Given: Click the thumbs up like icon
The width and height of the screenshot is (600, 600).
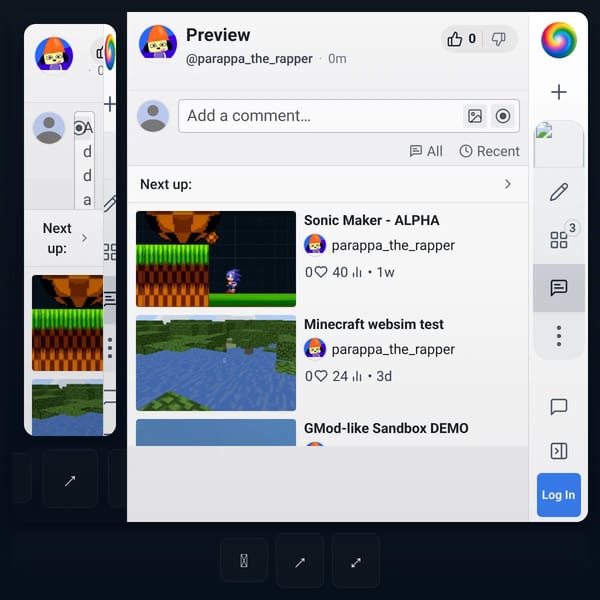Looking at the screenshot, I should coord(454,39).
